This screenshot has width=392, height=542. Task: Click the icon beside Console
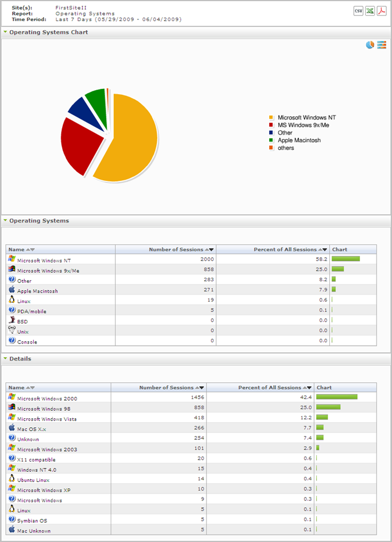pyautogui.click(x=12, y=340)
